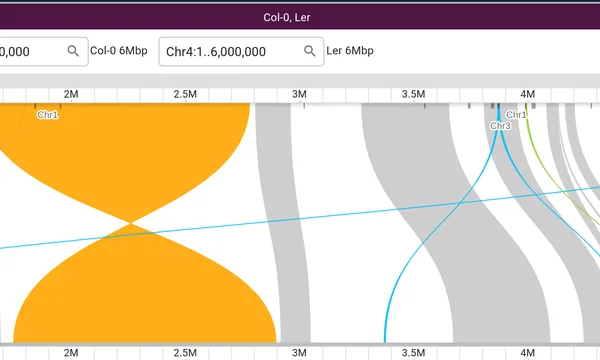Click the 4M mark on the bottom ruler
600x360 pixels.
527,353
